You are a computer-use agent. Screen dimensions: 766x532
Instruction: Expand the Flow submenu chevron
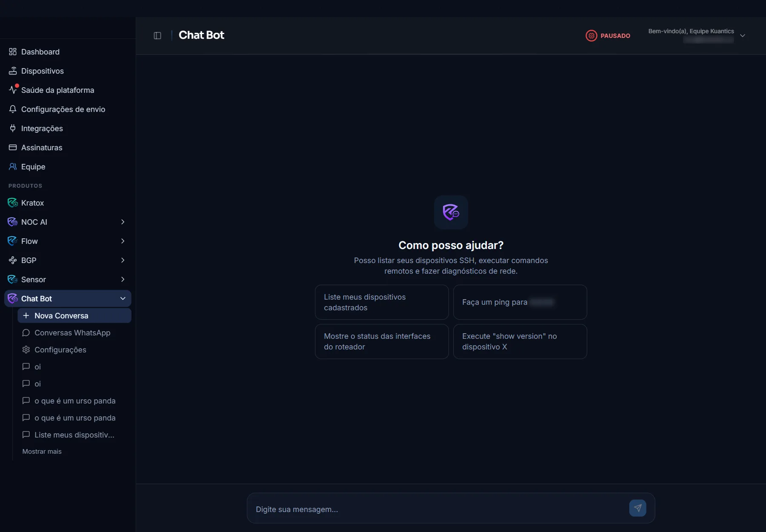[123, 241]
